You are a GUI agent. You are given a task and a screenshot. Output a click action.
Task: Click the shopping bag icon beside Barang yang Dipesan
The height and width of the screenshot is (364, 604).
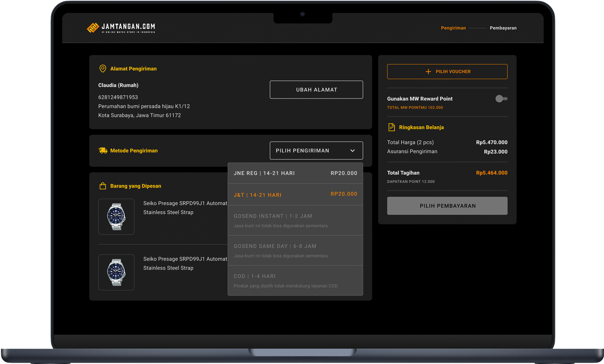pyautogui.click(x=103, y=186)
